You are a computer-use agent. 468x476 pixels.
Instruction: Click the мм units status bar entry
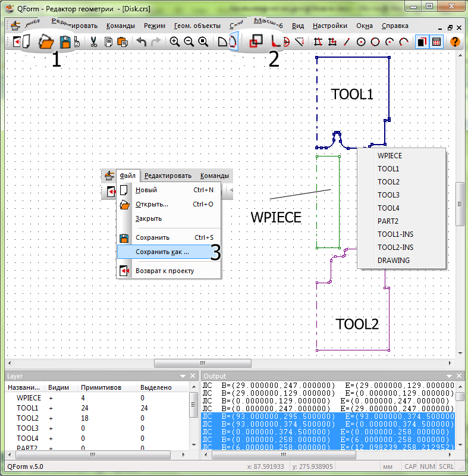tap(387, 466)
